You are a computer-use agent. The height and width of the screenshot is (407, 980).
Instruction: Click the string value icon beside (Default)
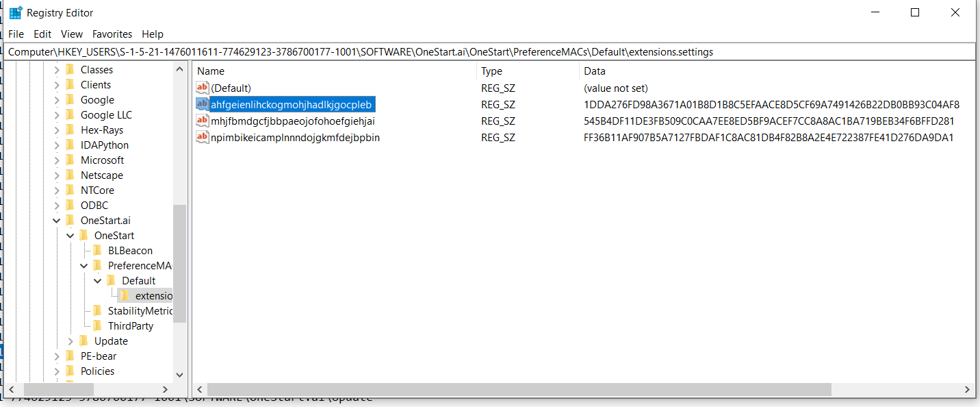pyautogui.click(x=202, y=88)
